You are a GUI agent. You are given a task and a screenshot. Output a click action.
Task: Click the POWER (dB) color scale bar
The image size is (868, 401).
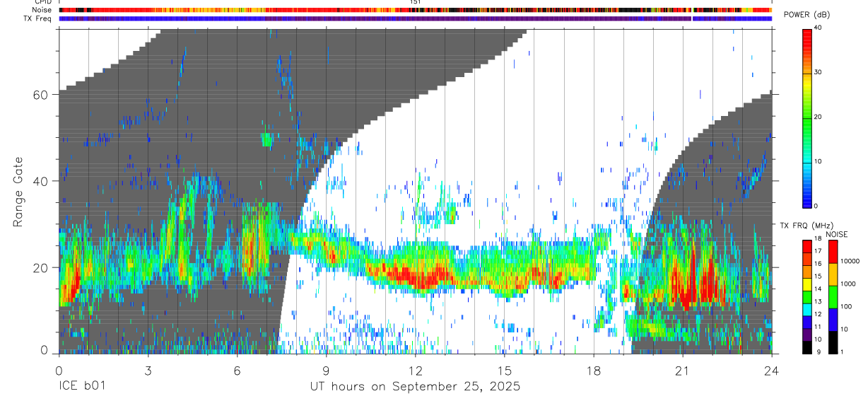pyautogui.click(x=807, y=117)
